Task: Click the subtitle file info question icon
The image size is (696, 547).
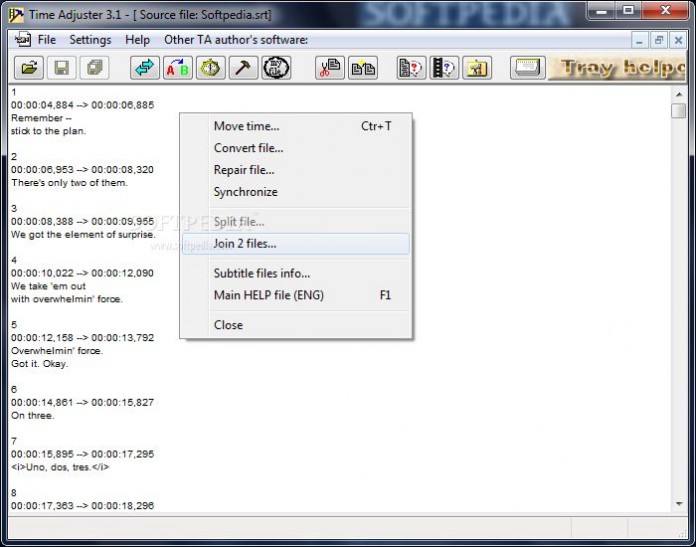Action: (411, 68)
